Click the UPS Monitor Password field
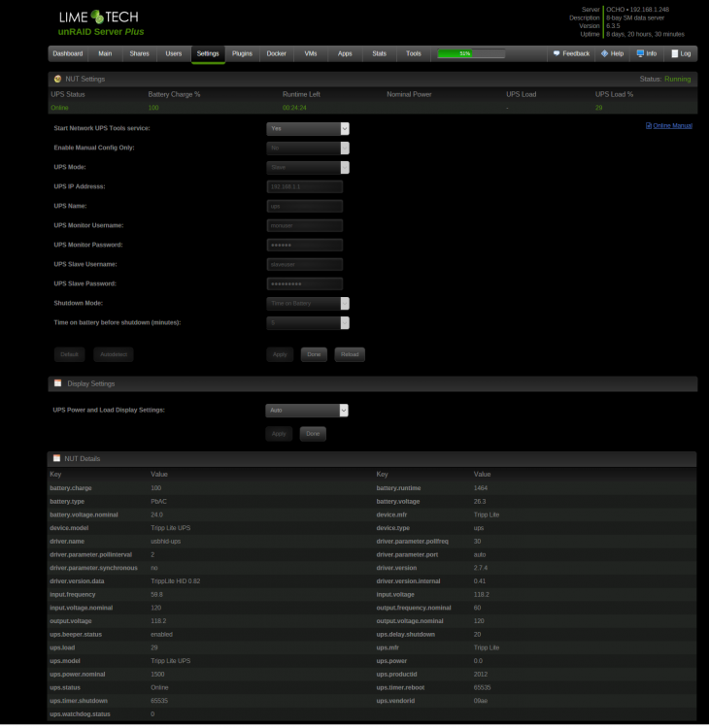The height and width of the screenshot is (728, 709). [305, 246]
